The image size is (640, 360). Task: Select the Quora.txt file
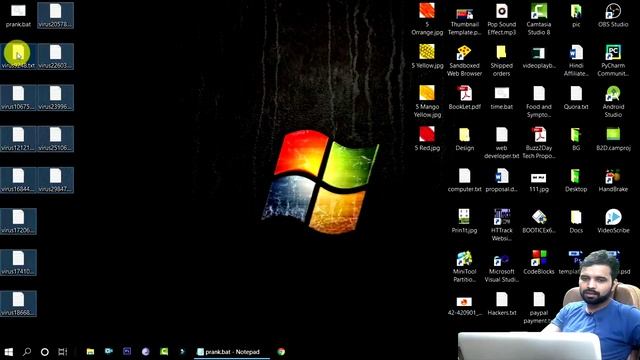click(x=576, y=98)
